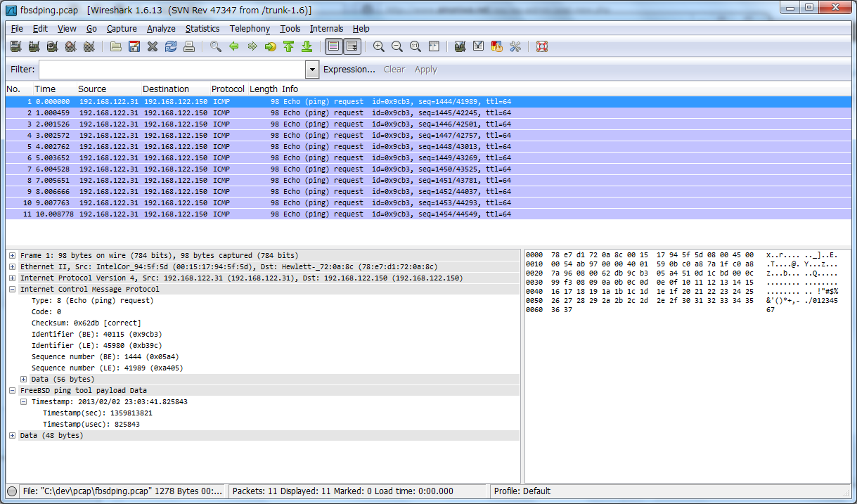Expand the Ethernet II protocol section
The image size is (857, 504).
point(13,266)
